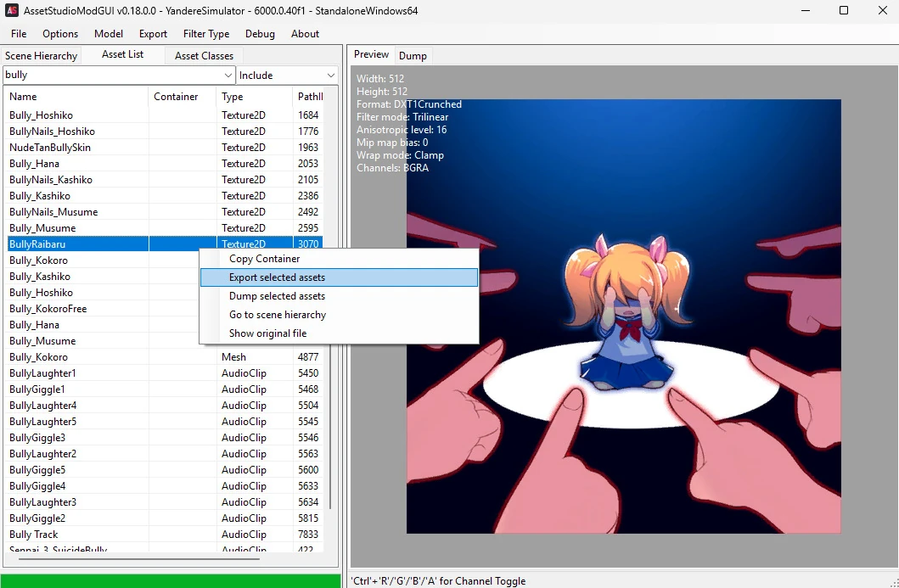Open the Model menu

(x=109, y=34)
